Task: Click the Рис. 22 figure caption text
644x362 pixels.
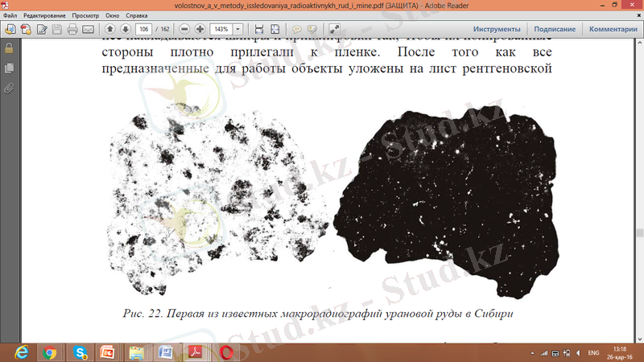Action: coord(318,314)
